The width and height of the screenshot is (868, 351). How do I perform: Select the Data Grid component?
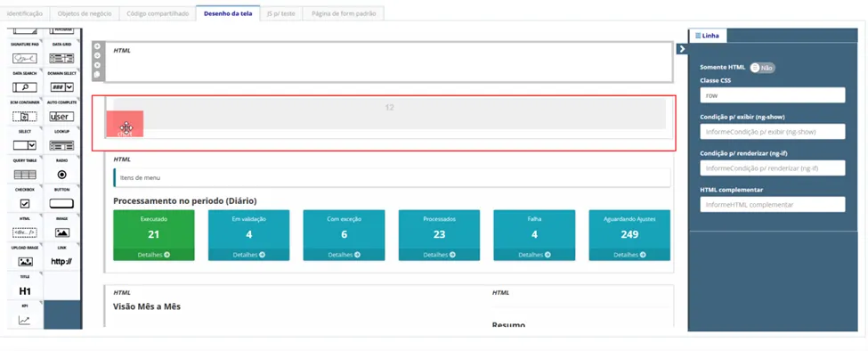[x=61, y=53]
